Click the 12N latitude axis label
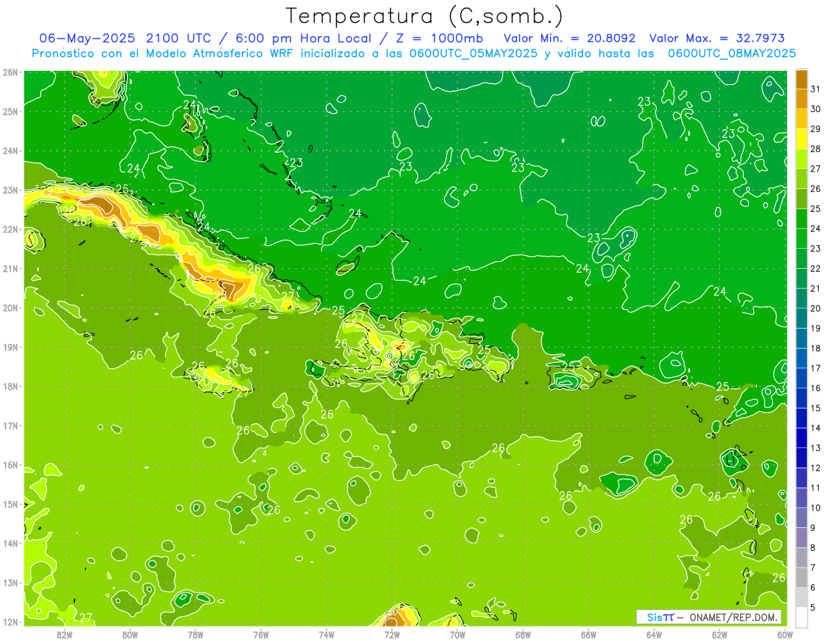This screenshot has height=644, width=834. (10, 622)
